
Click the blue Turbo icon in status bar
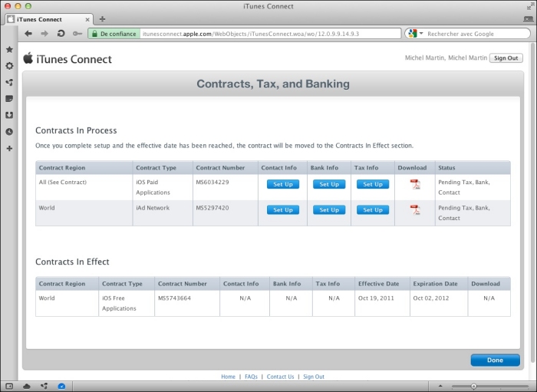pos(61,386)
